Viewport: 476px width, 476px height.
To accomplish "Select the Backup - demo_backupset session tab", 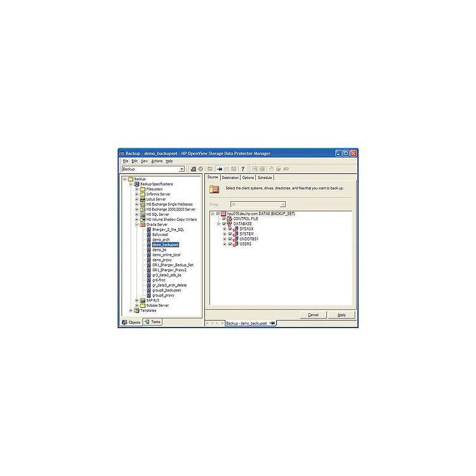I will pos(251,323).
